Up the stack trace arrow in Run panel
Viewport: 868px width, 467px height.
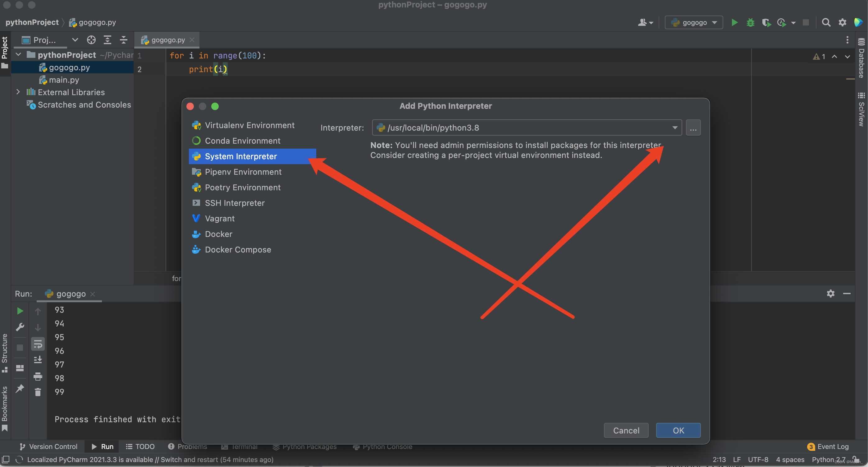pyautogui.click(x=38, y=312)
